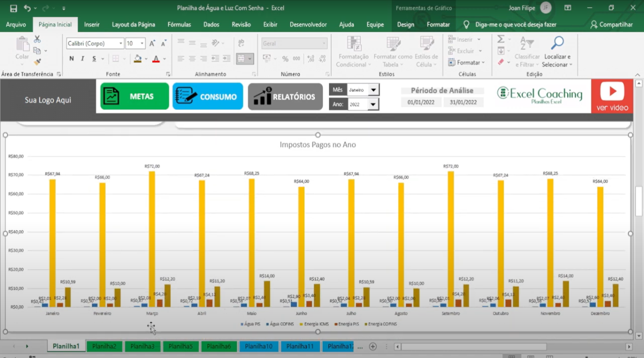Click the Merge and Center icon
This screenshot has width=644, height=358.
241,59
